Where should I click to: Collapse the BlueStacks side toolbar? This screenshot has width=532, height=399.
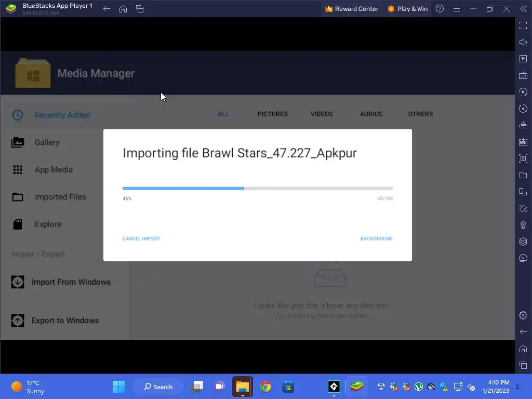click(524, 9)
